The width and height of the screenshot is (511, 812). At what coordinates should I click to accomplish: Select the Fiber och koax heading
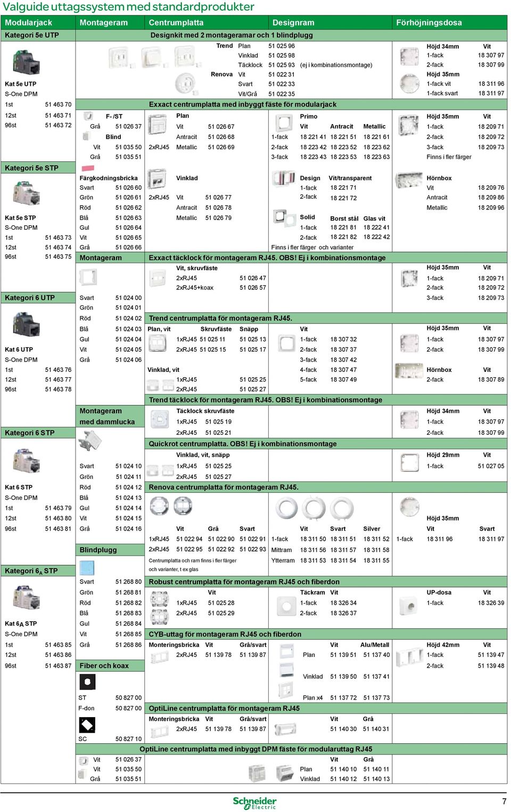coord(104,665)
